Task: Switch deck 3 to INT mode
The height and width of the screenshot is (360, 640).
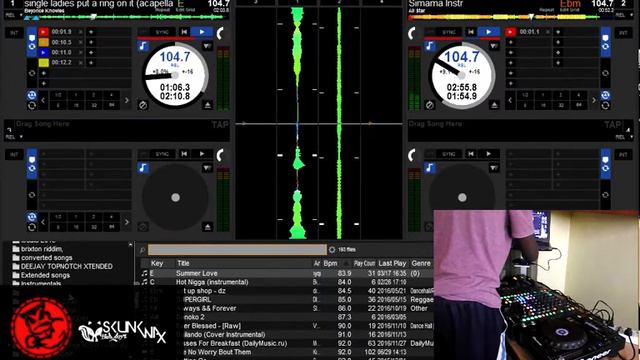Action: (14, 155)
